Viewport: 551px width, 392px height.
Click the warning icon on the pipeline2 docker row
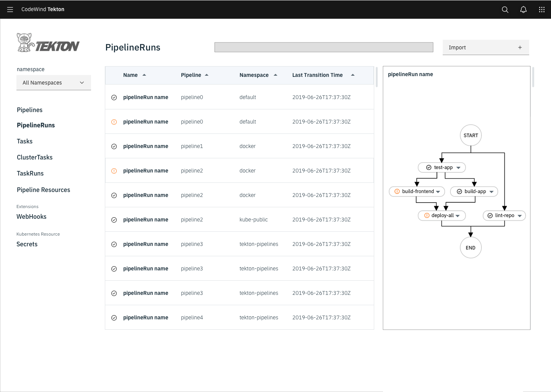114,171
